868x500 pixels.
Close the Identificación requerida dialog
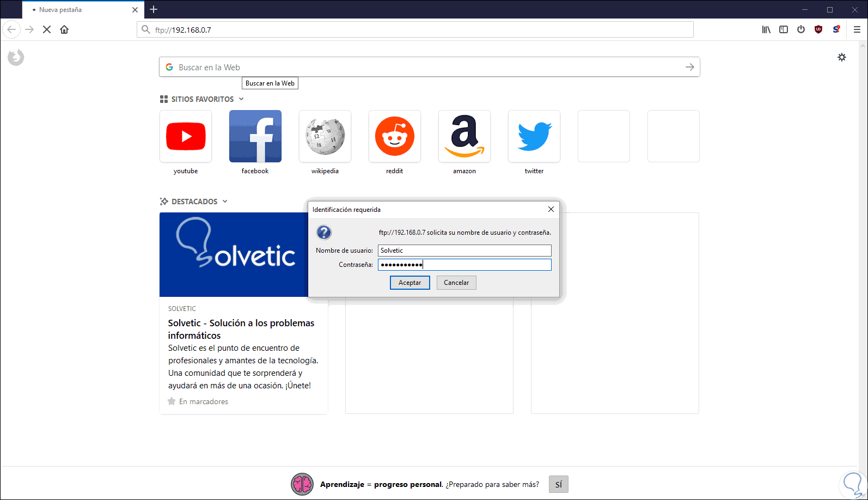pyautogui.click(x=551, y=209)
